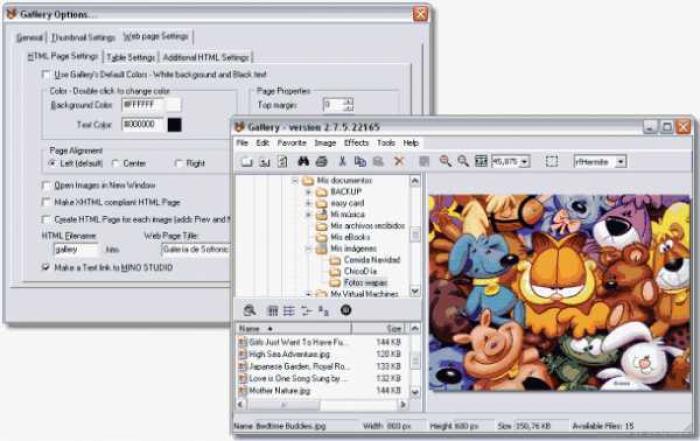Image resolution: width=700 pixels, height=441 pixels.
Task: Click the sort order icon above file list
Action: click(324, 311)
